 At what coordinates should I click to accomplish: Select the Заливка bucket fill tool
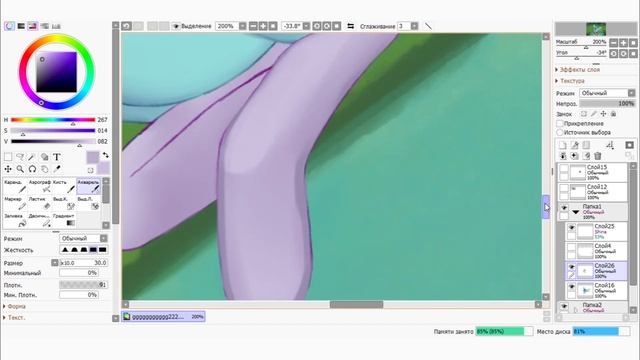click(x=15, y=220)
